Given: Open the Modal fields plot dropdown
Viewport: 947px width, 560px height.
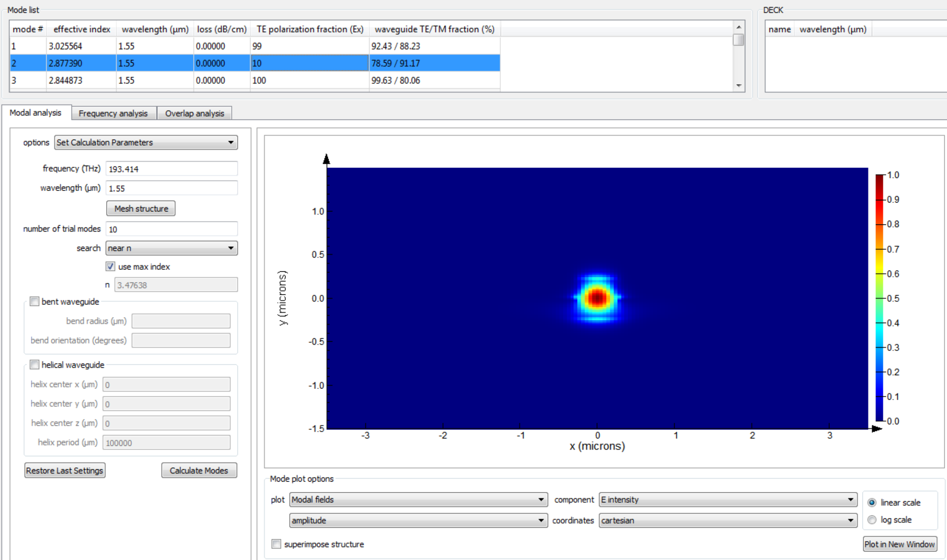Looking at the screenshot, I should coord(419,499).
